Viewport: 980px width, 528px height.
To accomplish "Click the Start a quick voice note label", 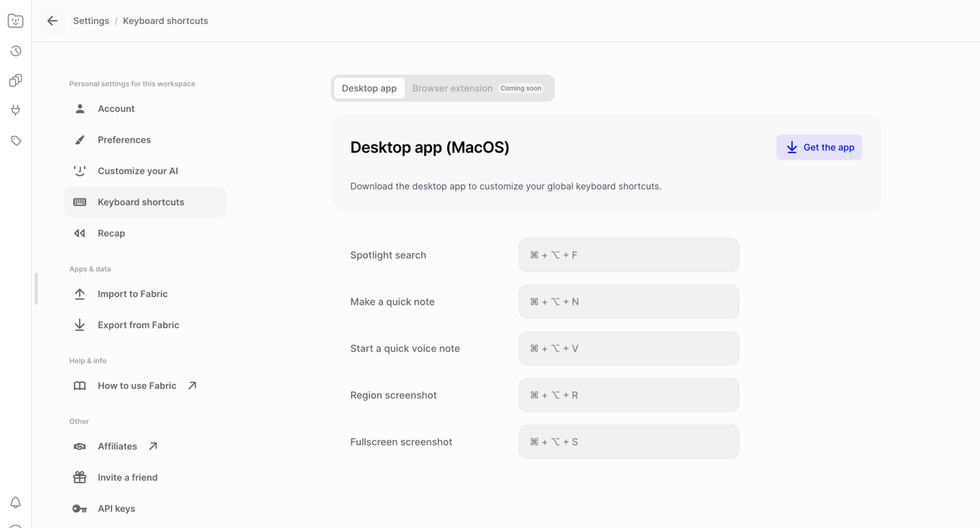I will pos(405,348).
